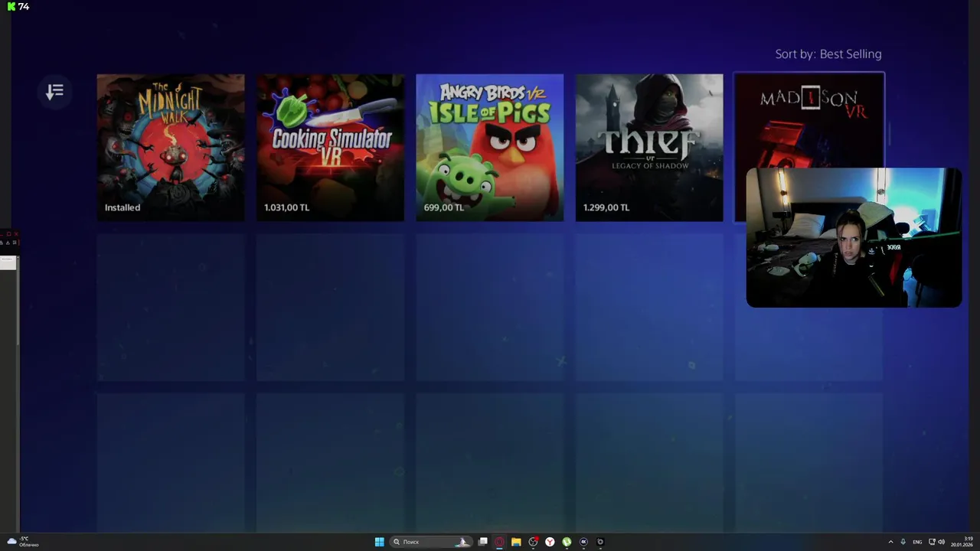980x551 pixels.
Task: Open the red circle app on taskbar
Action: tap(499, 542)
